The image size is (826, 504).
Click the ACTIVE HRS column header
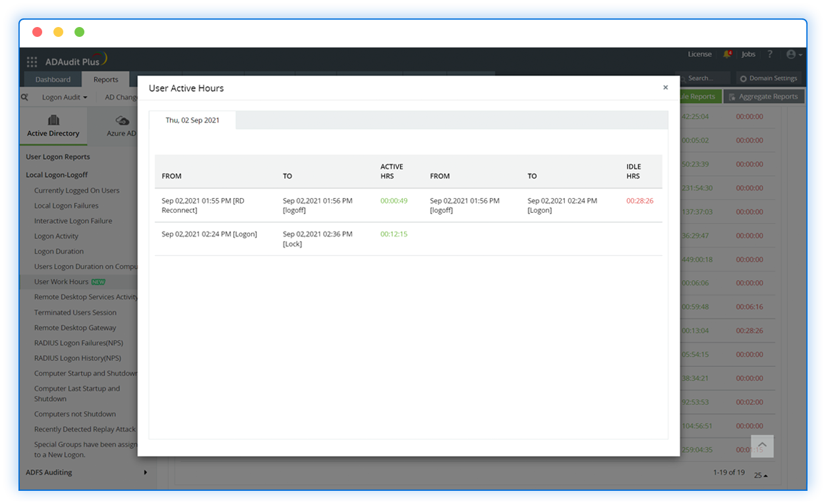[x=392, y=171]
